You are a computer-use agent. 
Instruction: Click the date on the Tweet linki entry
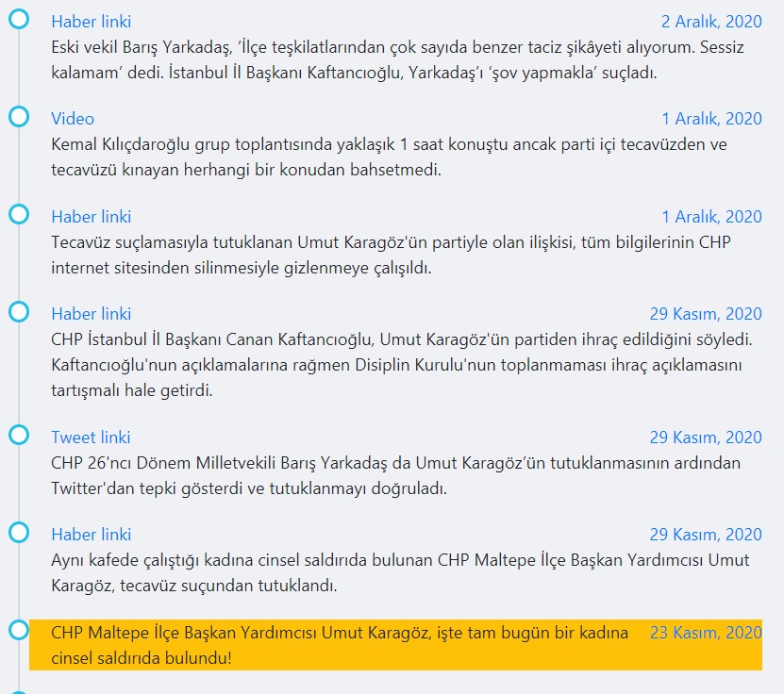pyautogui.click(x=705, y=438)
